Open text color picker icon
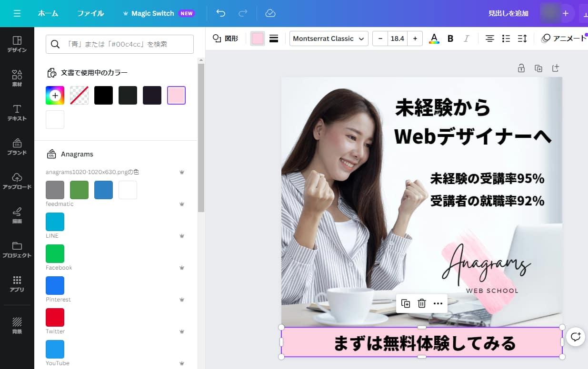The width and height of the screenshot is (588, 369). pos(434,39)
